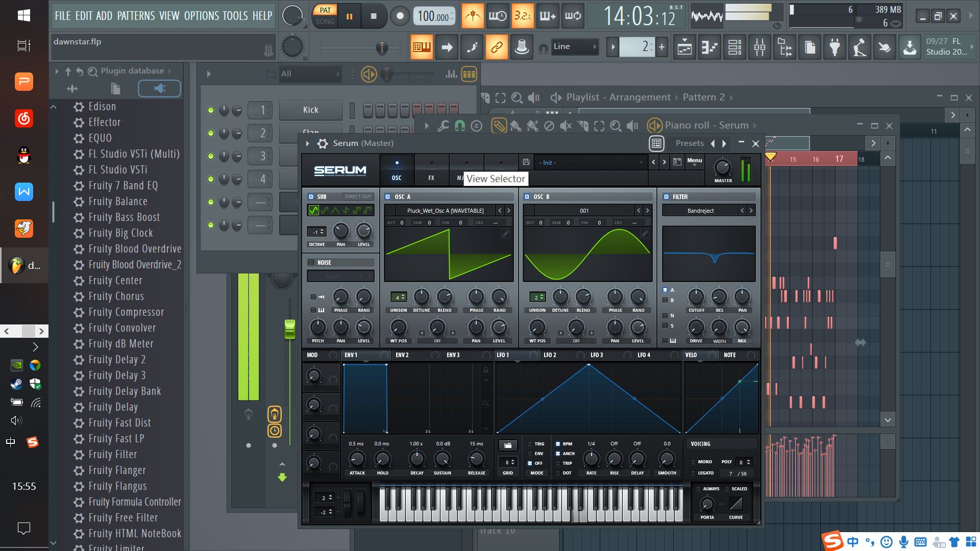Click SUB DIRECT OUT button
The height and width of the screenshot is (551, 980).
click(x=358, y=196)
